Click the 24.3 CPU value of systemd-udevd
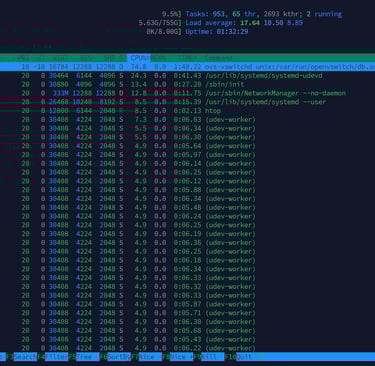This screenshot has height=366, width=375. [138, 76]
